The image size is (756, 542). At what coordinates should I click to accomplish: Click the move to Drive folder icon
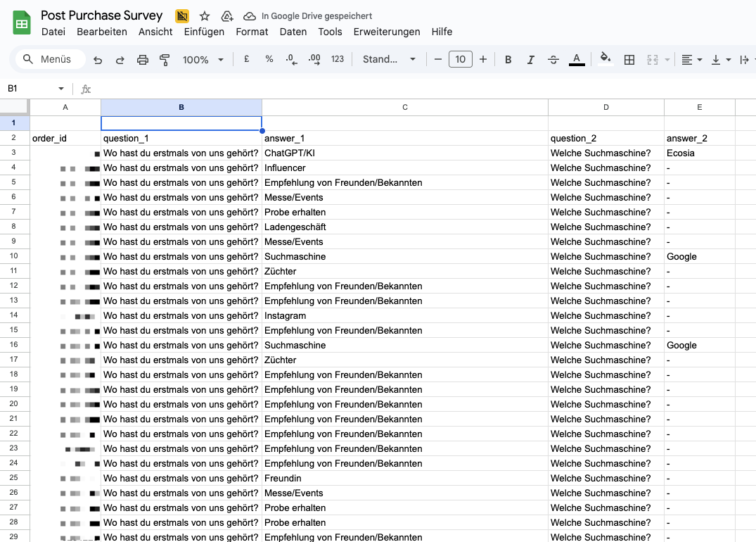[226, 16]
